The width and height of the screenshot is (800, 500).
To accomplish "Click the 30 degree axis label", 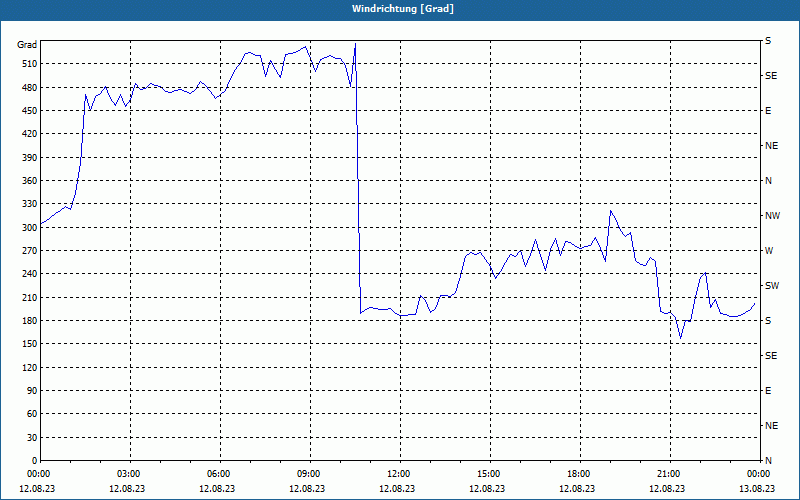I will (32, 437).
